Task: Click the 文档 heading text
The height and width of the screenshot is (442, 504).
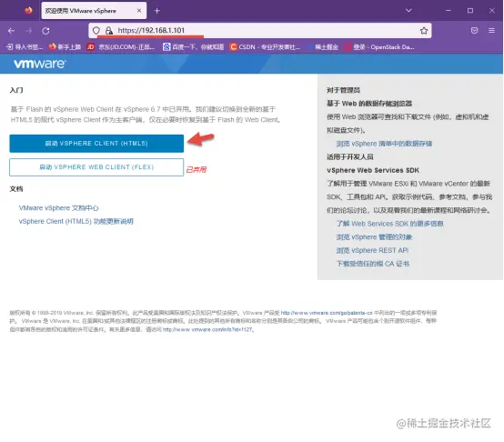Action: pyautogui.click(x=16, y=189)
